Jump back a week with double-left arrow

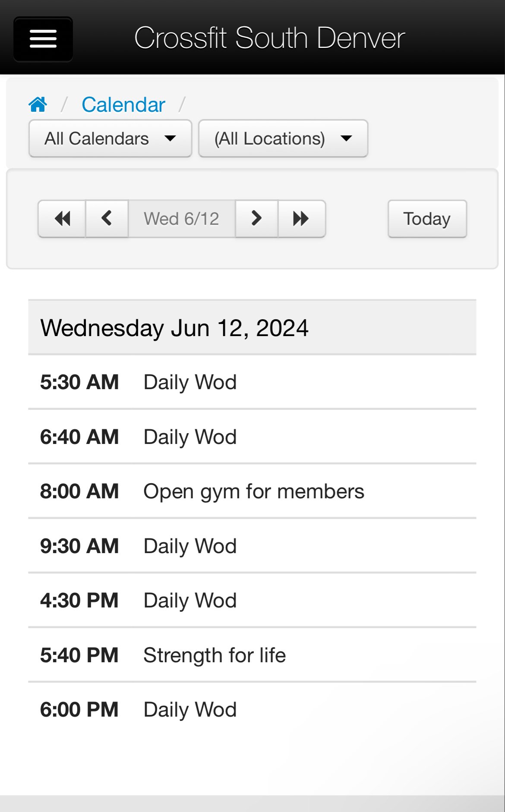pyautogui.click(x=62, y=219)
